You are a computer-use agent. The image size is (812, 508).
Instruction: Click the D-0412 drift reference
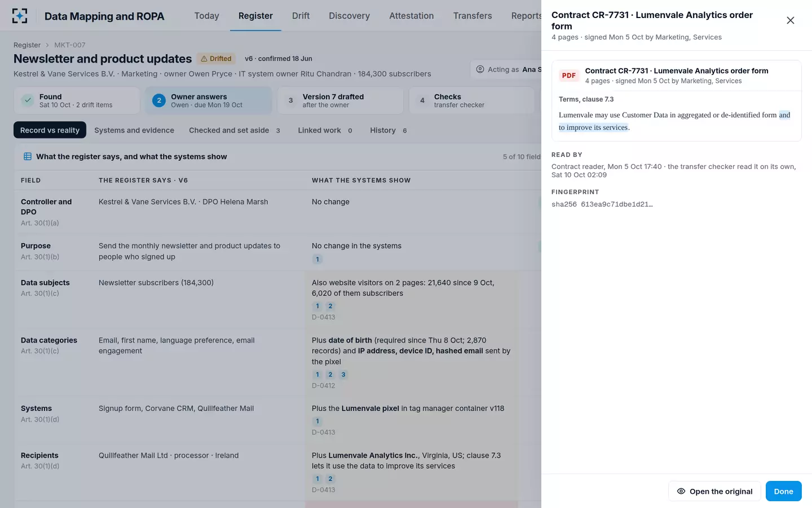point(323,386)
